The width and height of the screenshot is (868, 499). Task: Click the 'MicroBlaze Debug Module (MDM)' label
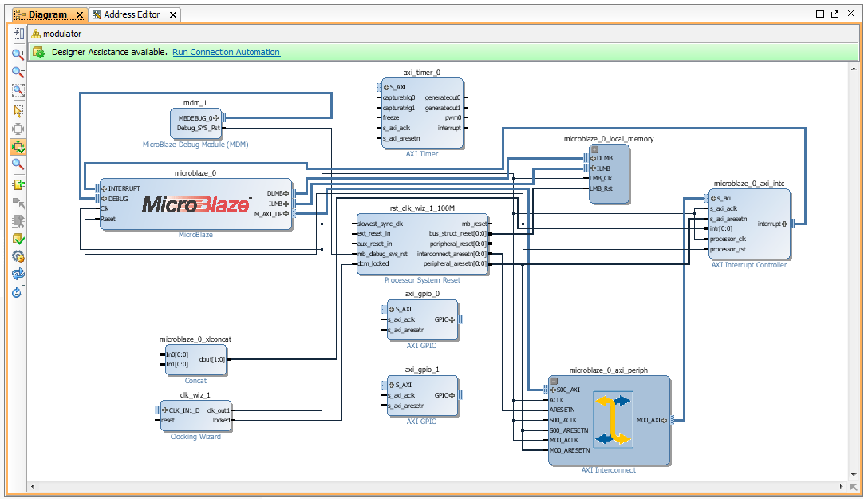pyautogui.click(x=195, y=145)
